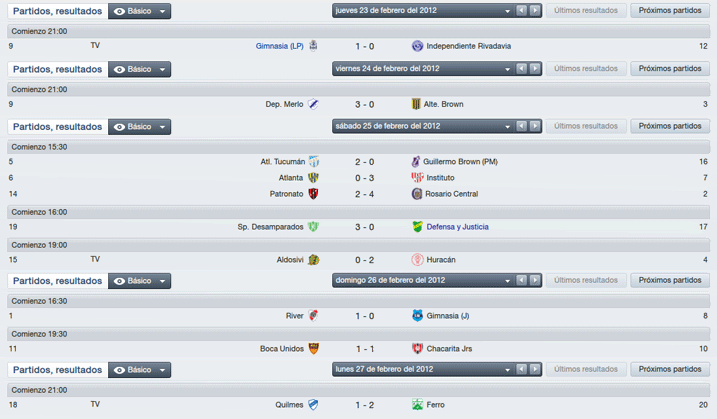
Task: Toggle Básico view for sábado 25 section
Action: point(139,127)
